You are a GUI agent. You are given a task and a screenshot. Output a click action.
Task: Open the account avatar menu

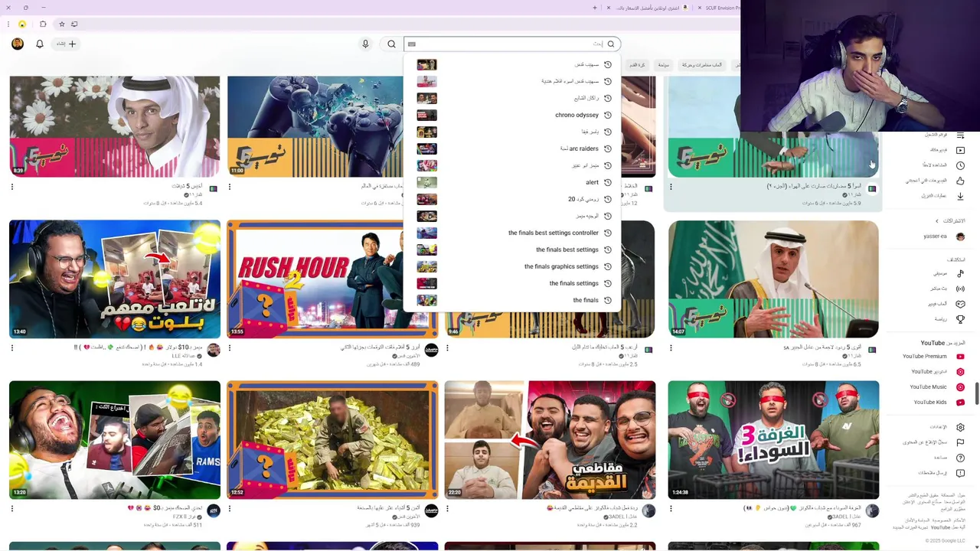click(18, 44)
